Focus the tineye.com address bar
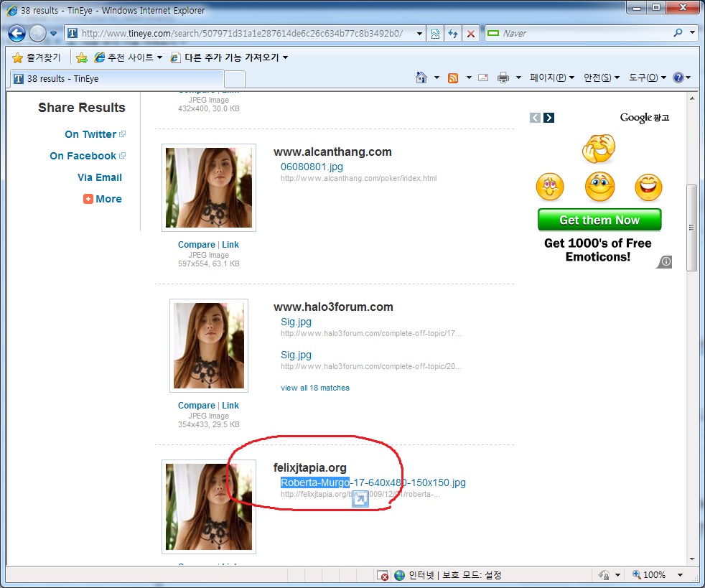 (241, 33)
